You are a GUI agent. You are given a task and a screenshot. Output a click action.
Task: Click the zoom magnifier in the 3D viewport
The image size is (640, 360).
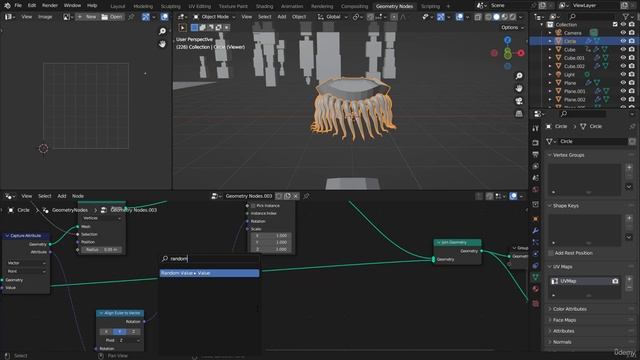tap(519, 76)
